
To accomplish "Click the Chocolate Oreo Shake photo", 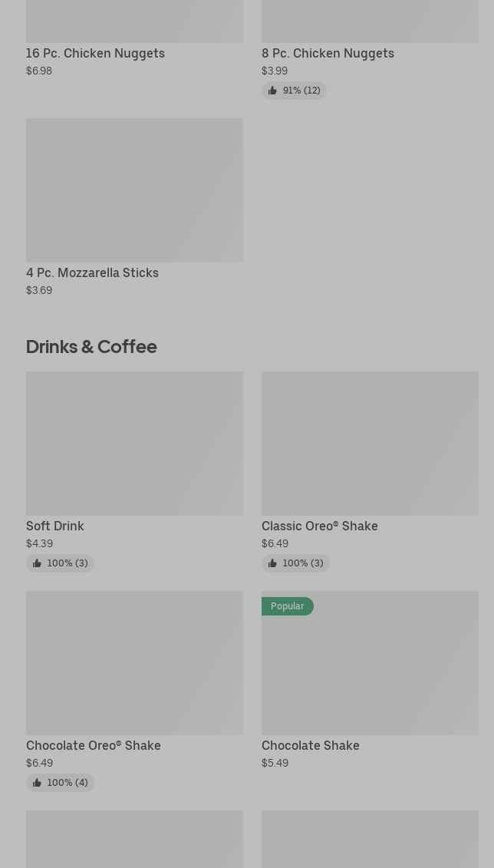I will click(x=134, y=662).
